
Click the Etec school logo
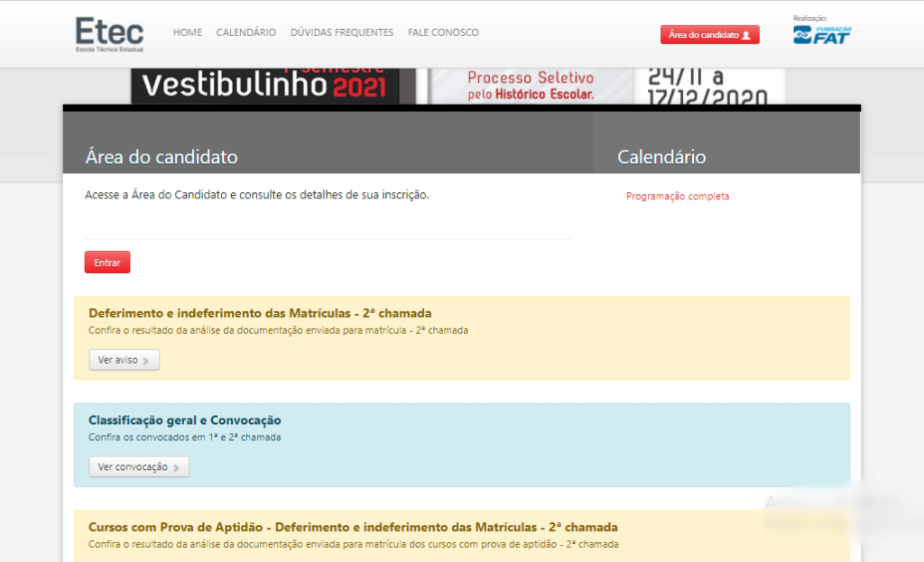click(x=108, y=33)
